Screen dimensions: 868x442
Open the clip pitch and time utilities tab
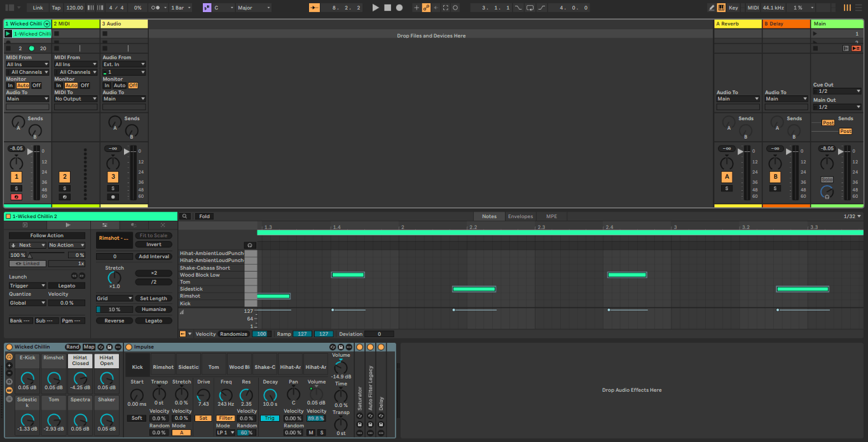click(105, 225)
